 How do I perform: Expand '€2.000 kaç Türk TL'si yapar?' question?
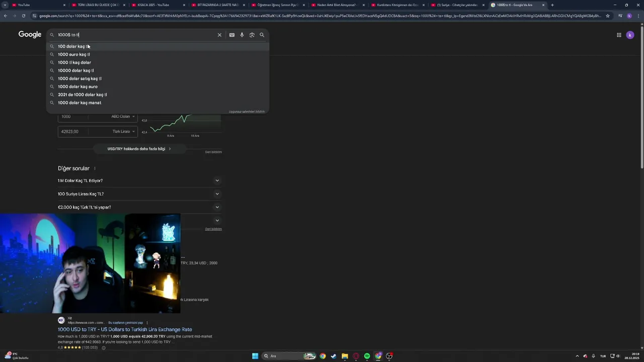click(139, 207)
